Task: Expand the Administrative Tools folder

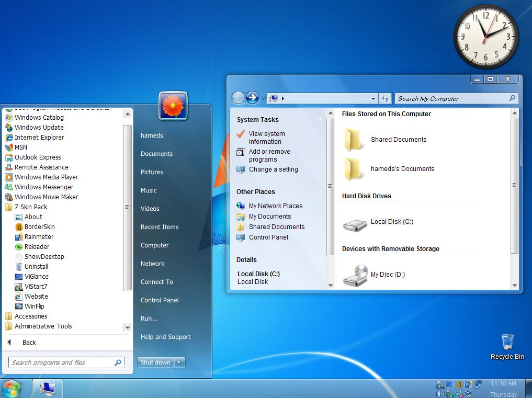Action: point(38,326)
